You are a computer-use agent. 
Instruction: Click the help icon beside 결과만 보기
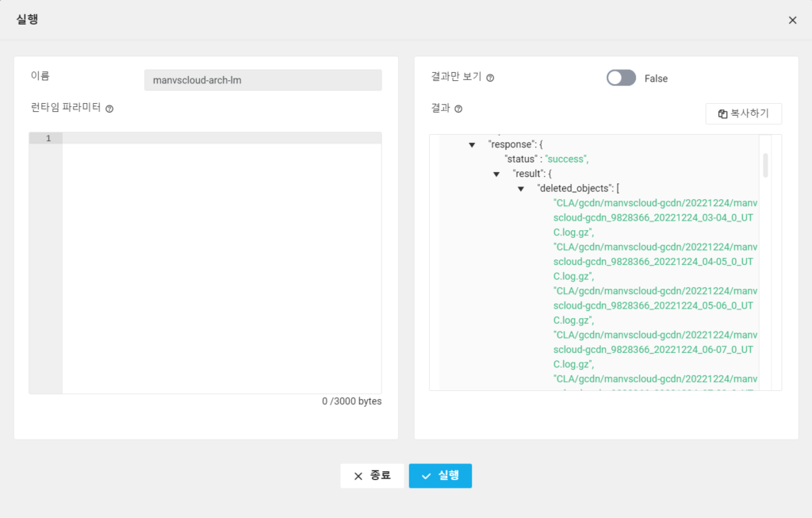pyautogui.click(x=492, y=78)
